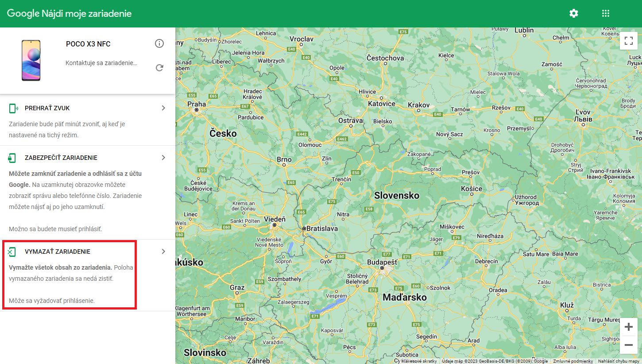
Task: Click the Vroclav city label
Action: (x=302, y=39)
